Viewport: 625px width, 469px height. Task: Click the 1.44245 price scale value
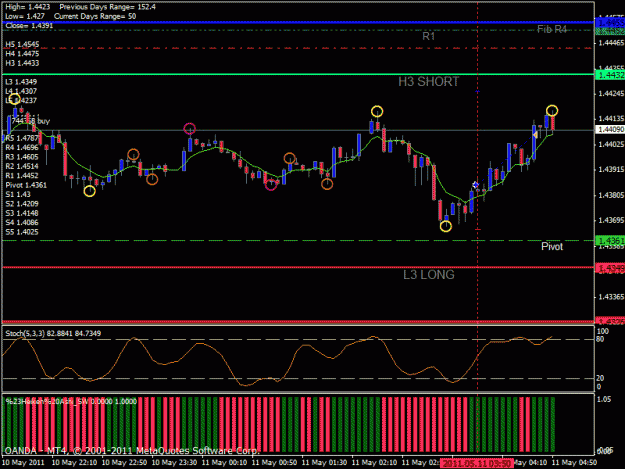click(x=611, y=94)
